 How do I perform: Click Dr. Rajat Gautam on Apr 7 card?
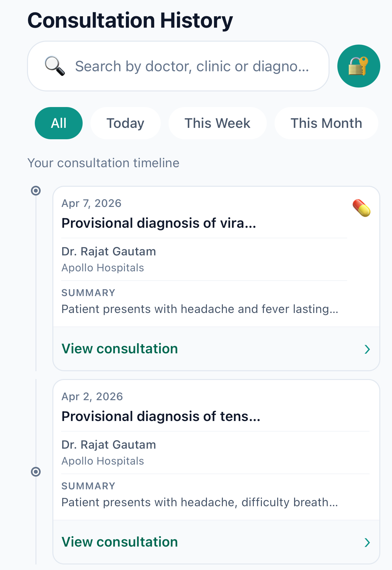[x=109, y=251]
